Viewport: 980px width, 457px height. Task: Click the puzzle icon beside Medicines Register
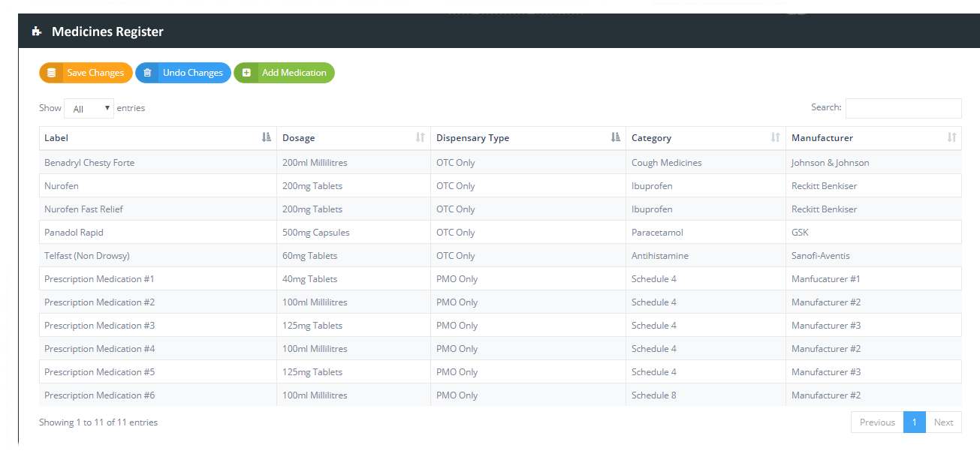coord(36,32)
